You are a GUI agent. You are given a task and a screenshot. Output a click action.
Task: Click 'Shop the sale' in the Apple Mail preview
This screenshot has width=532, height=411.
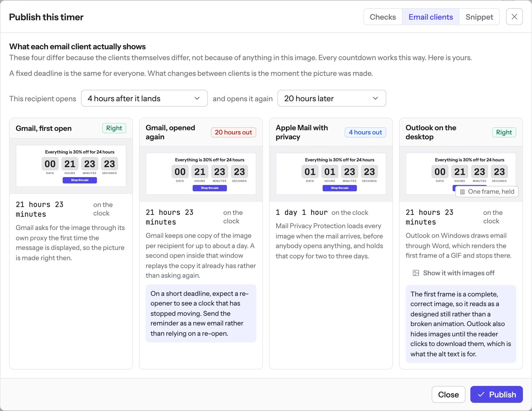click(x=340, y=188)
